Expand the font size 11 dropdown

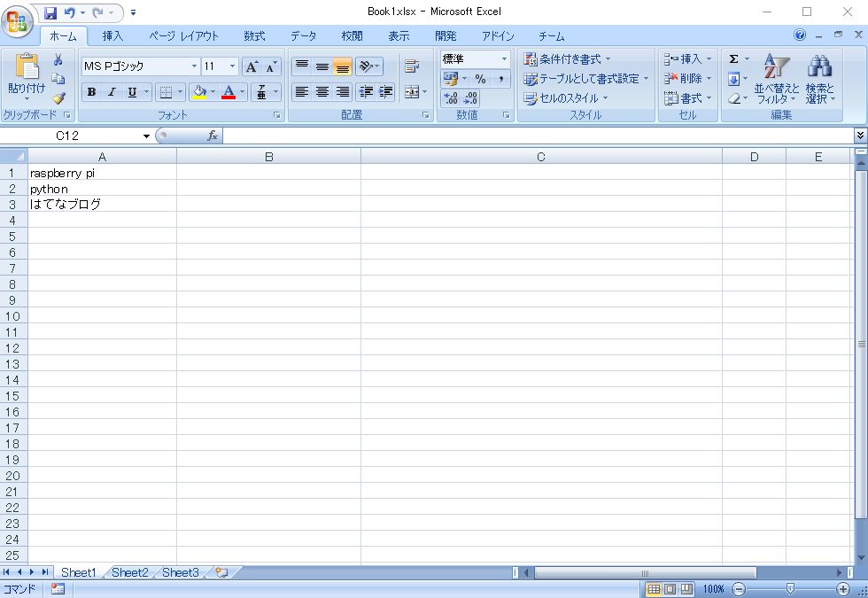tap(232, 66)
